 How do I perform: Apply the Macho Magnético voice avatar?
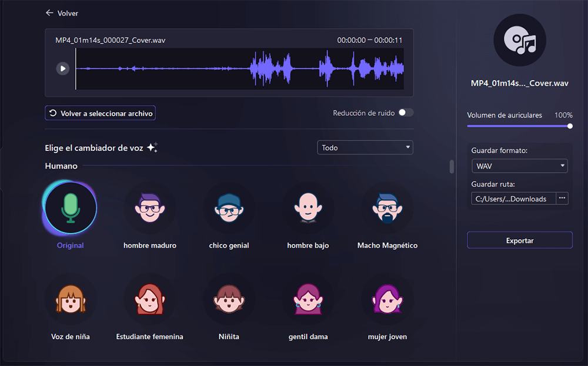tap(387, 208)
